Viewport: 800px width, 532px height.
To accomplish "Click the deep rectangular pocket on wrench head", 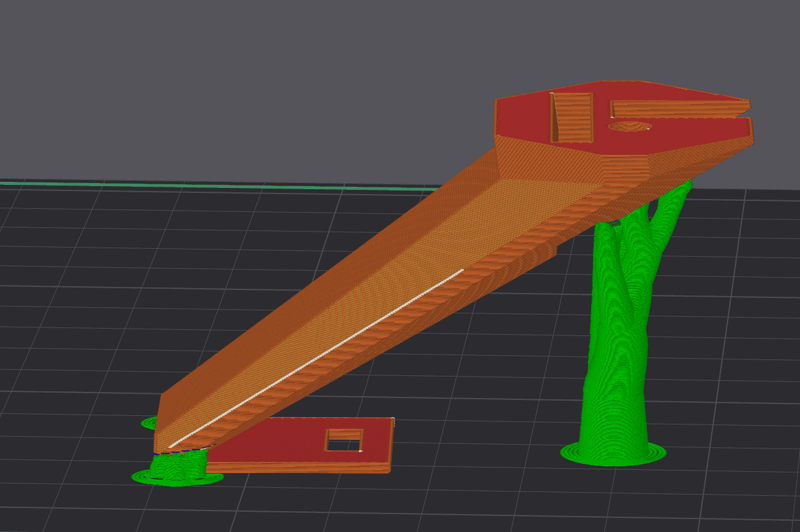I will (571, 117).
